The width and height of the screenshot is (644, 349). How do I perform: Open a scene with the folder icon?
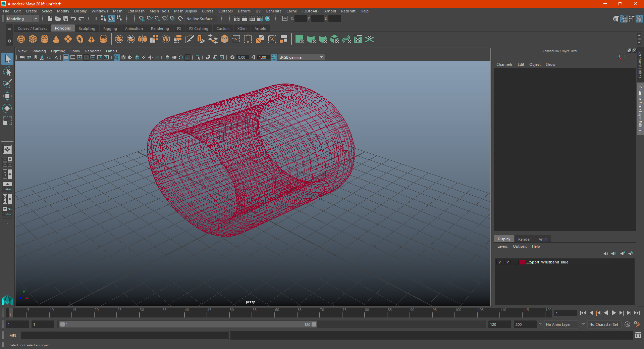(58, 19)
